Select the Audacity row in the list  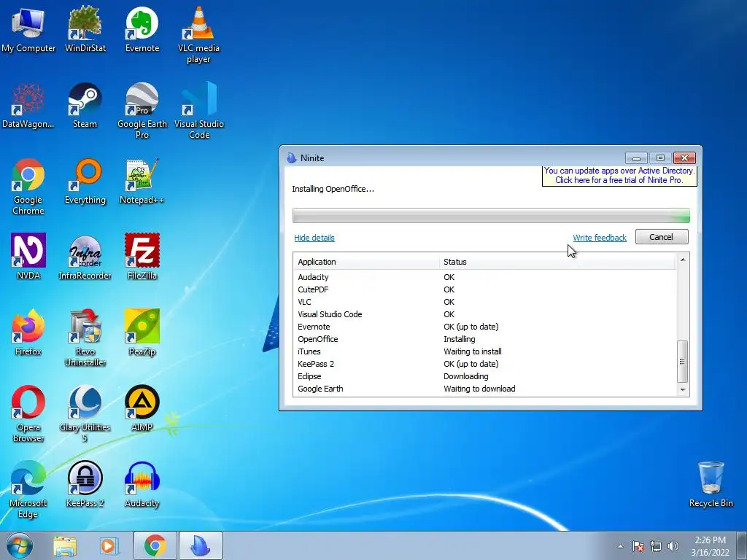(x=484, y=277)
